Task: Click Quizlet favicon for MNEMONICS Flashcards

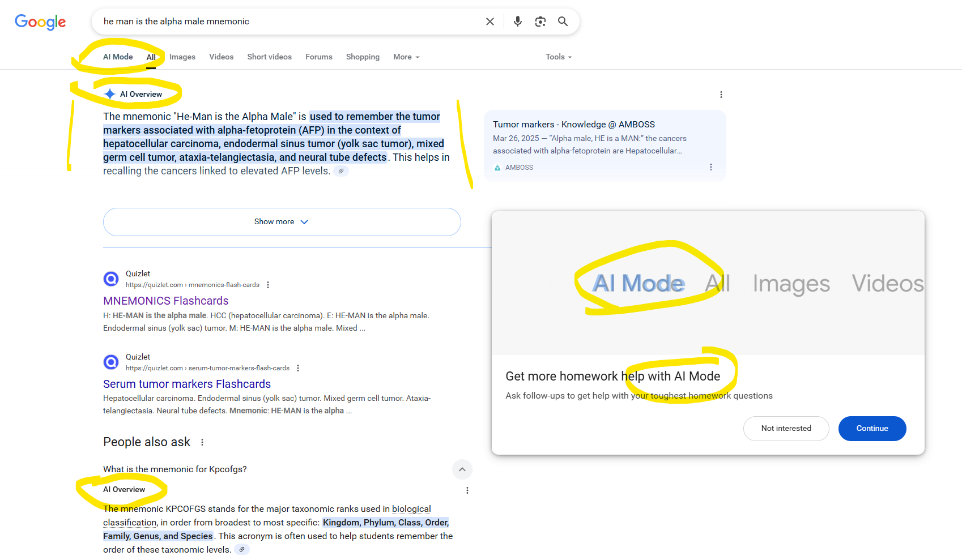Action: pyautogui.click(x=111, y=279)
